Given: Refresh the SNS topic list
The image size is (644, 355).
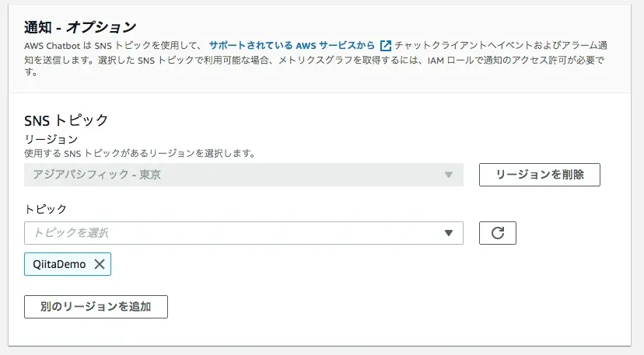Looking at the screenshot, I should (x=498, y=233).
